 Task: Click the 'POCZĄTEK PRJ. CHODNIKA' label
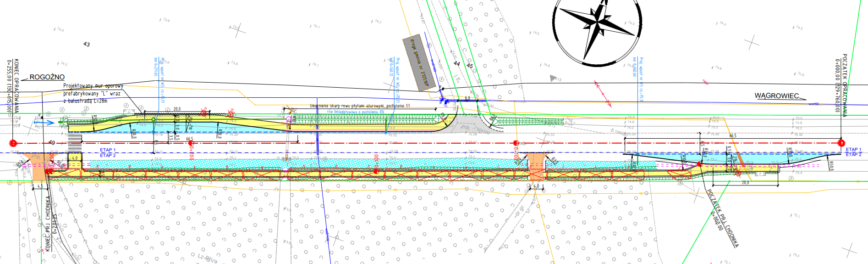(723, 218)
